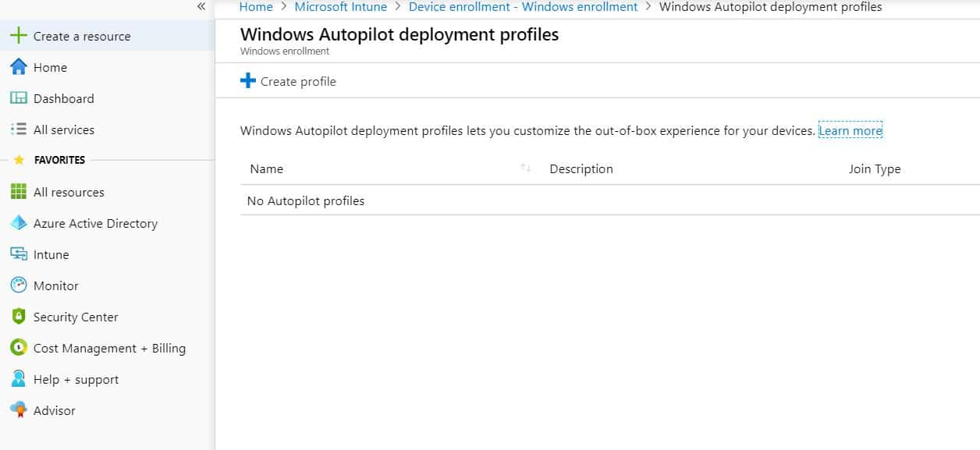The image size is (980, 450).
Task: Open Azure Active Directory from sidebar
Action: pyautogui.click(x=19, y=223)
